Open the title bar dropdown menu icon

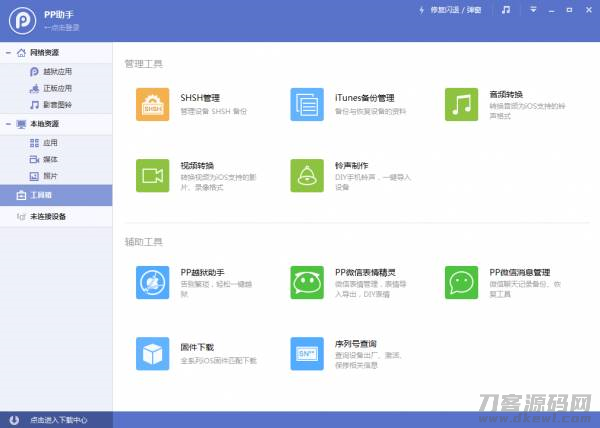pos(533,10)
